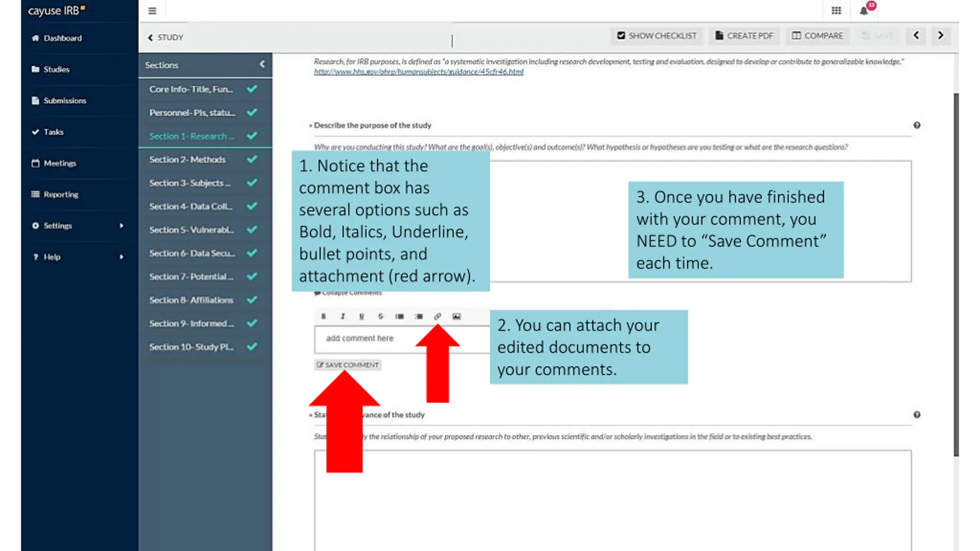Click the 'Describe the purpose of the study' label

(372, 125)
